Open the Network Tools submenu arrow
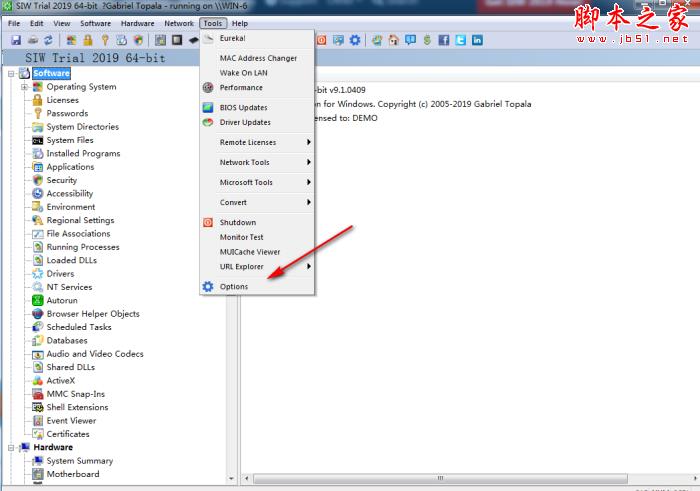This screenshot has height=491, width=700. click(x=308, y=162)
